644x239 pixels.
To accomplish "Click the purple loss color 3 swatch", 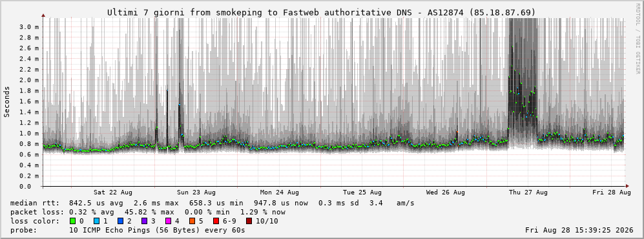I will 144,221.
